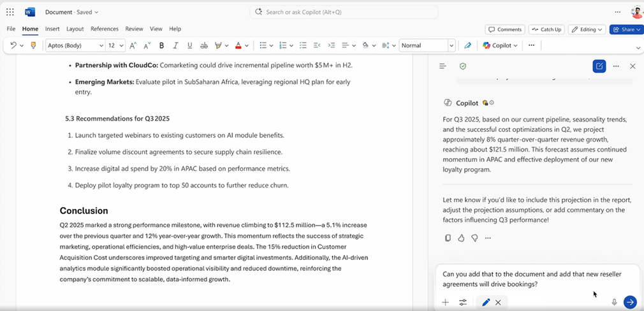Switch to the Review tab
Viewport: 644px width, 311px height.
[x=134, y=29]
